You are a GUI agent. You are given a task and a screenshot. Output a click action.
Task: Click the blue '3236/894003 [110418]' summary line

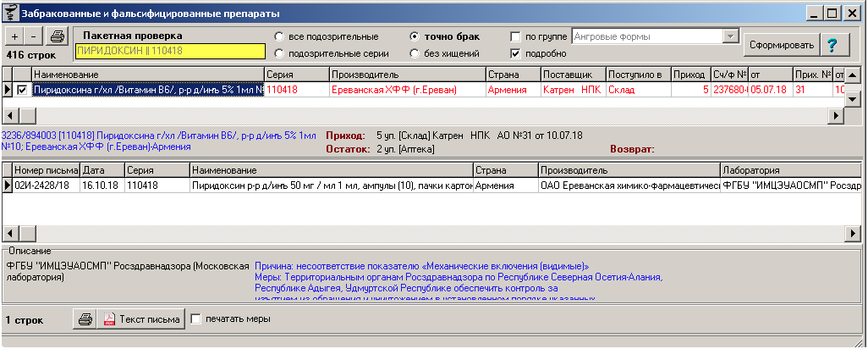point(159,141)
